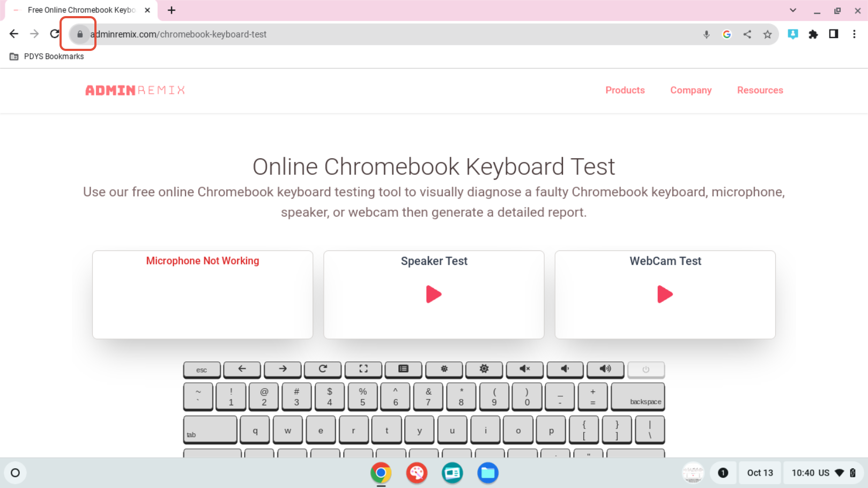868x488 pixels.
Task: Click the power key on virtual keyboard
Action: pyautogui.click(x=646, y=369)
